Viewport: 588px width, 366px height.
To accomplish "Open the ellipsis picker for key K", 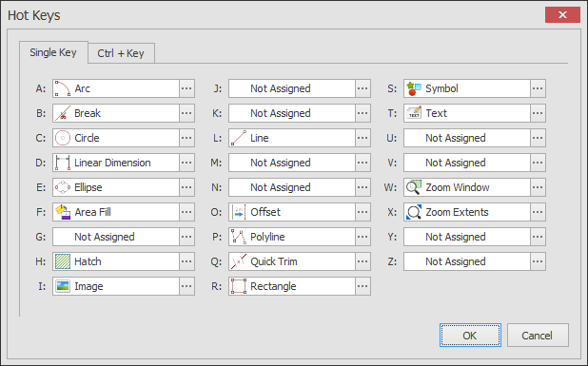I will (363, 113).
